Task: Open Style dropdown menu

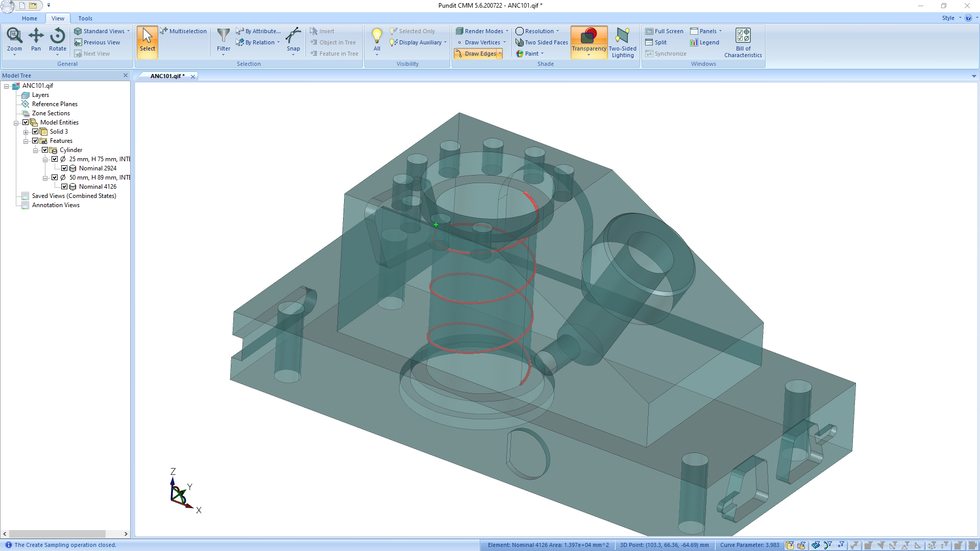Action: (x=952, y=18)
